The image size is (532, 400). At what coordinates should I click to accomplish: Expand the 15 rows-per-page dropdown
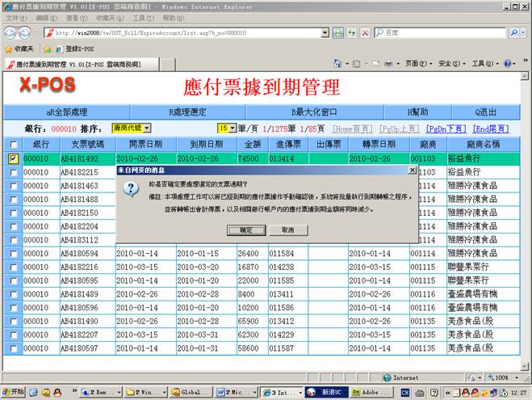(x=232, y=128)
